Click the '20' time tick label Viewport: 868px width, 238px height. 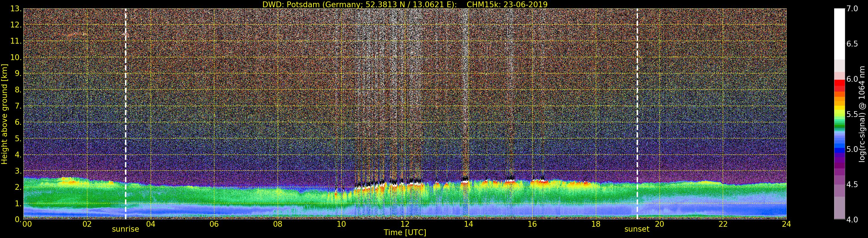(x=659, y=224)
